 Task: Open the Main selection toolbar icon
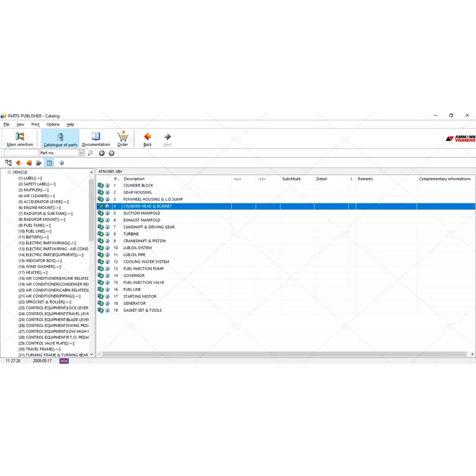[20, 138]
